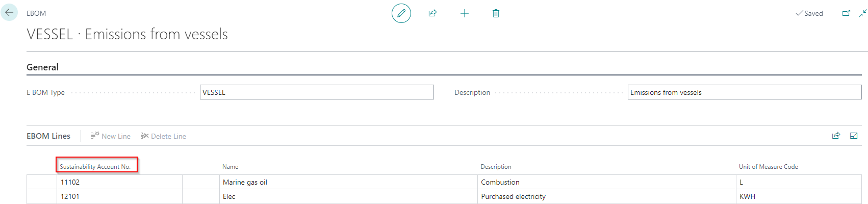Screen dimensions: 868x204
Task: Click Unit of Measure Code header
Action: click(x=768, y=167)
